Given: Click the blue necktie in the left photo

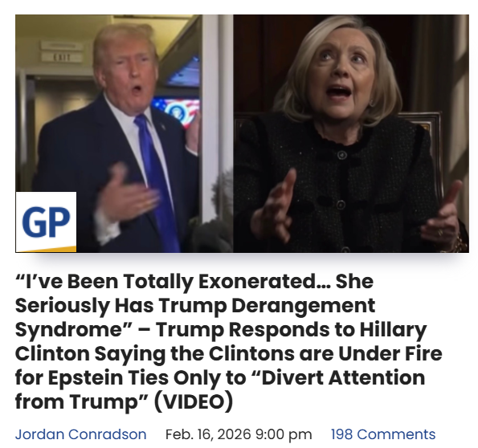Looking at the screenshot, I should pos(156,183).
